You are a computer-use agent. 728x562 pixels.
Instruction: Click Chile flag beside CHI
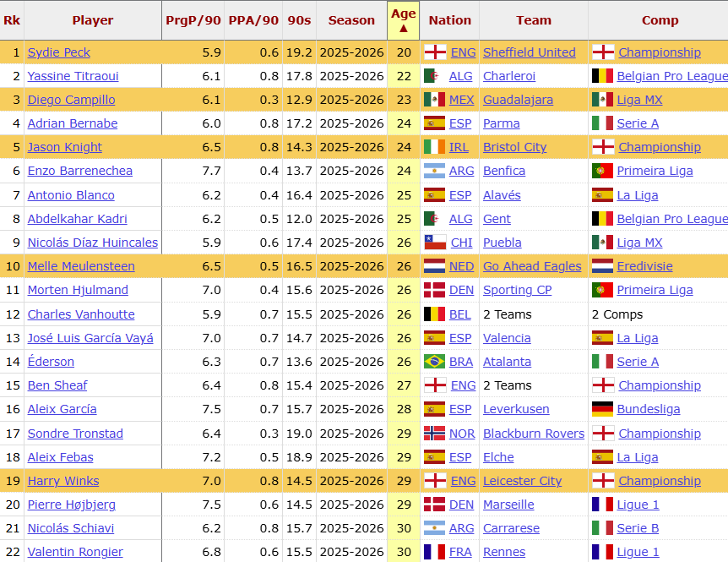[436, 243]
